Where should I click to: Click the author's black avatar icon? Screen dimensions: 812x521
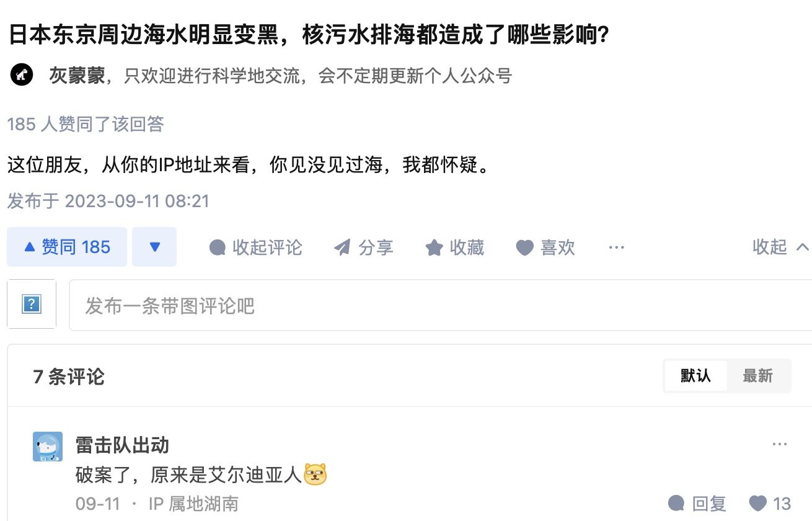coord(22,75)
